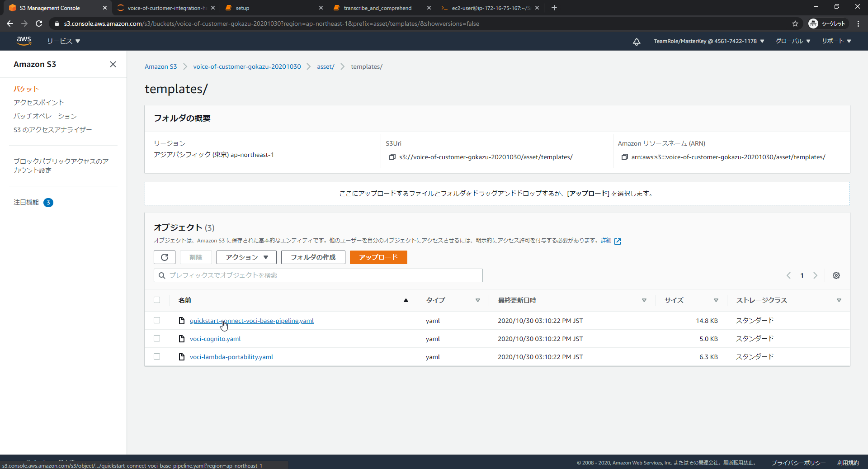Open the サポート dropdown menu
Screen dimensions: 868x469
tap(836, 41)
